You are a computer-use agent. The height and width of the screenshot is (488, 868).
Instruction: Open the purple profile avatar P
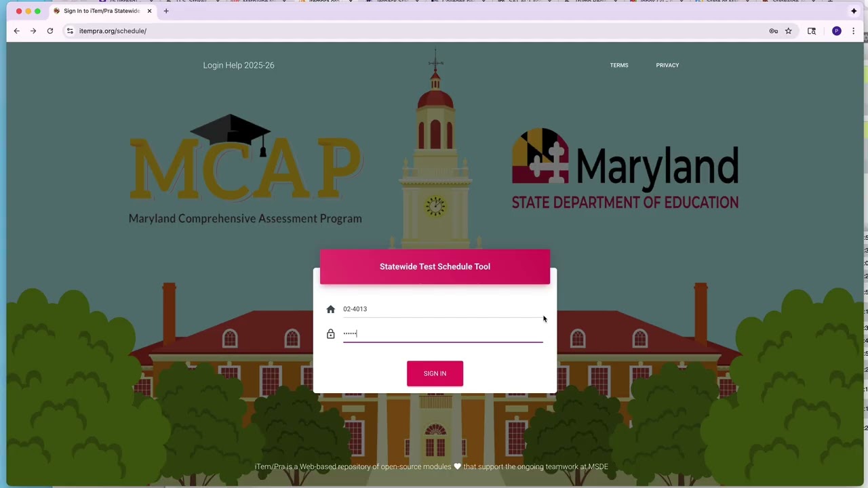coord(837,30)
